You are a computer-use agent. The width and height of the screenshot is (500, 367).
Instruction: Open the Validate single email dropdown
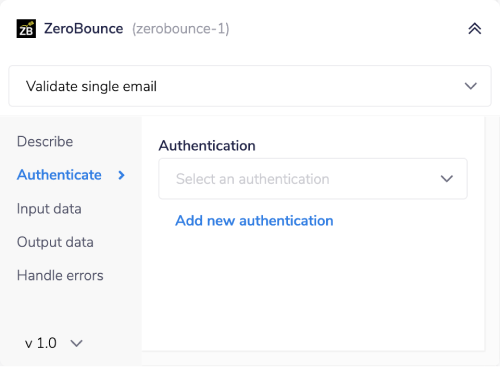click(250, 86)
